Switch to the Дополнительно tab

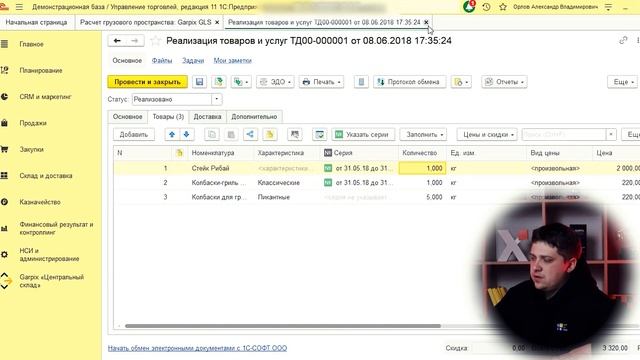[254, 116]
